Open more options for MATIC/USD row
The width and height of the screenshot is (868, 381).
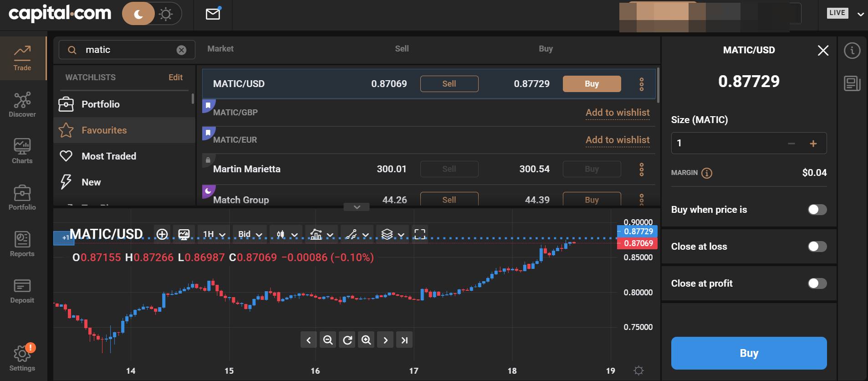[x=641, y=84]
